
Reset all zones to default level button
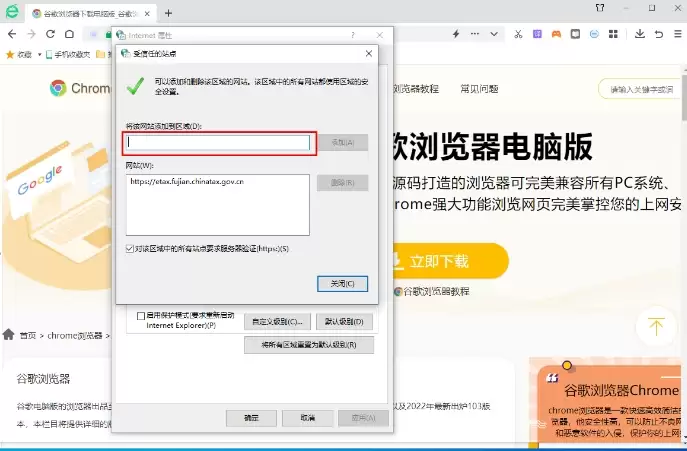[x=309, y=345]
